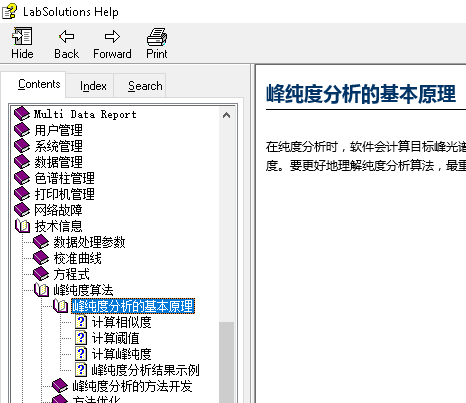This screenshot has width=466, height=403.
Task: Open the 峰纯度分析结果示例 help topic
Action: coord(145,370)
